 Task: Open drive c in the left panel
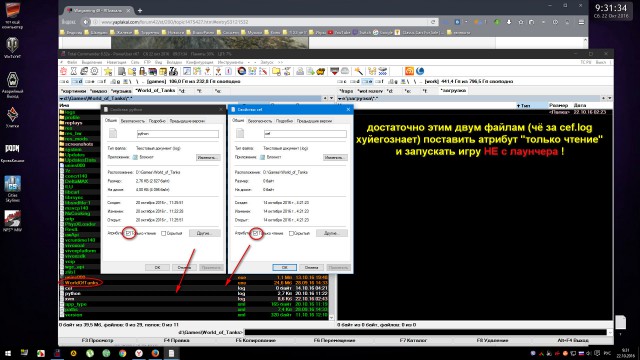pyautogui.click(x=64, y=82)
